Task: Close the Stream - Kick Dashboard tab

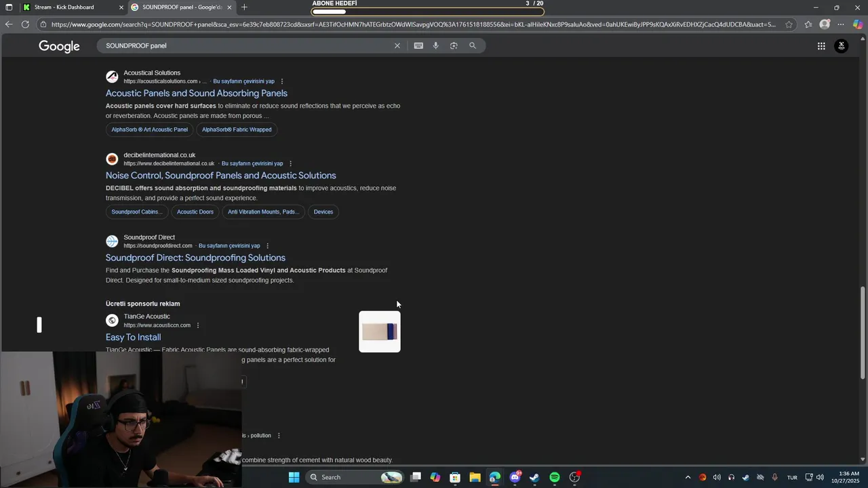Action: point(121,7)
